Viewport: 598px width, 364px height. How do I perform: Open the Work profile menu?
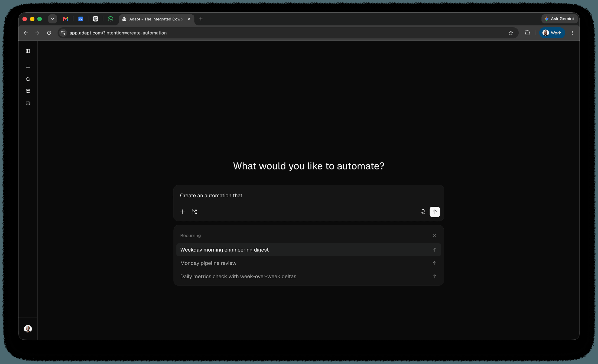click(552, 33)
